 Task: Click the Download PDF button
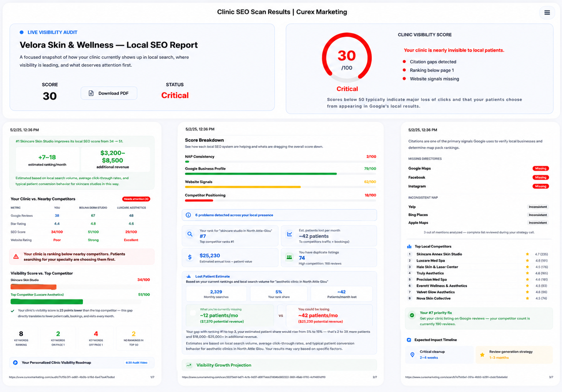(x=109, y=93)
